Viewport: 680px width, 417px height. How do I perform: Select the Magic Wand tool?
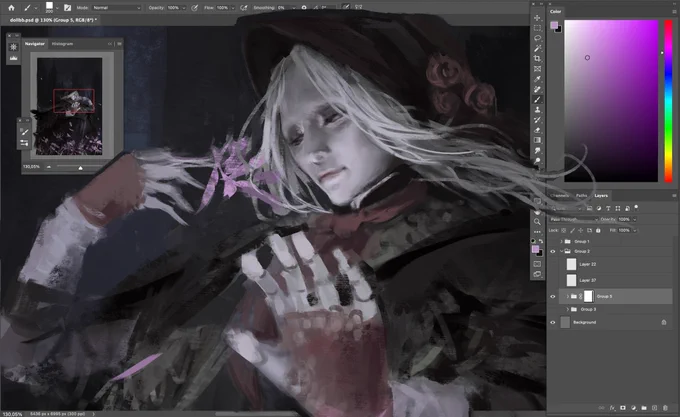pos(537,48)
